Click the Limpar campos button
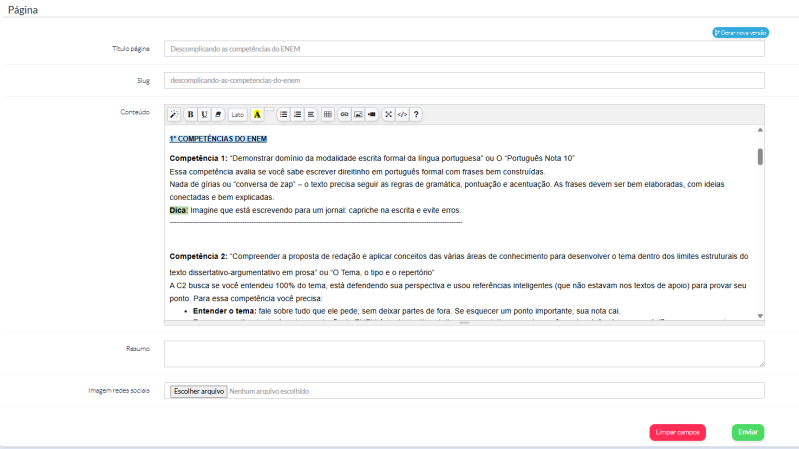This screenshot has height=449, width=799. [677, 432]
